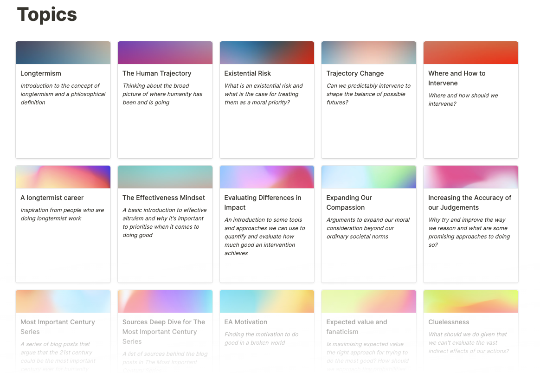Click the Existential Risk cover image
Screen dimensions: 540x392
click(x=267, y=52)
